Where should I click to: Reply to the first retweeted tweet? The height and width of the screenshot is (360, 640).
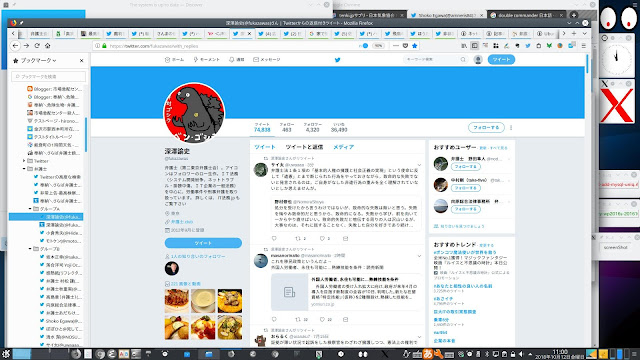tap(274, 238)
